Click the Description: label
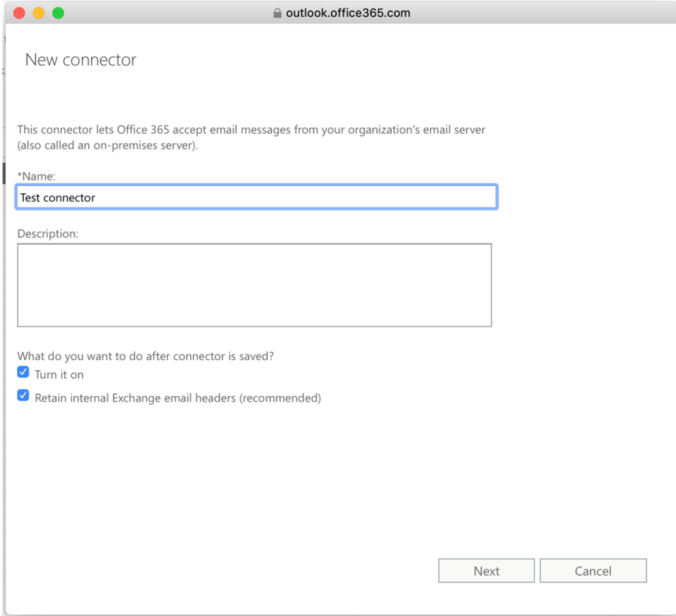This screenshot has height=616, width=676. (48, 234)
